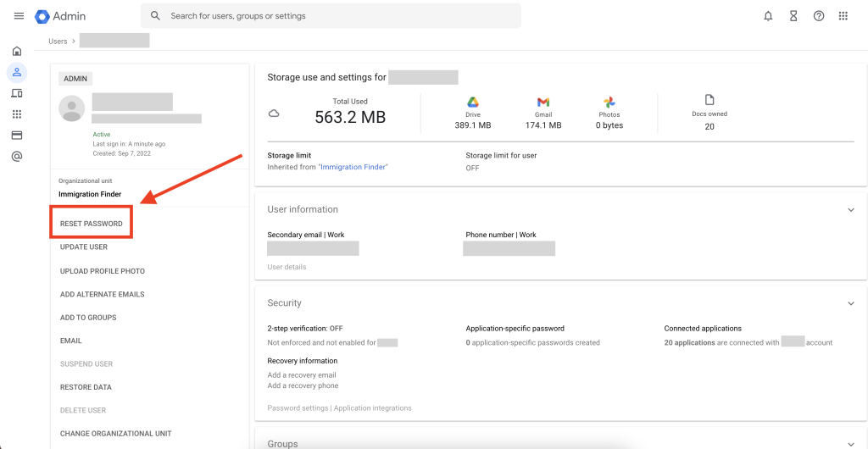The height and width of the screenshot is (449, 868).
Task: Open the Devices sidebar icon
Action: pyautogui.click(x=17, y=93)
